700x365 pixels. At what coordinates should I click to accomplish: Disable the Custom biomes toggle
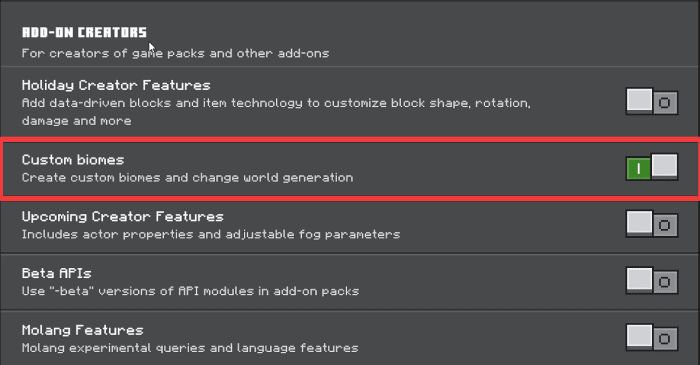652,167
